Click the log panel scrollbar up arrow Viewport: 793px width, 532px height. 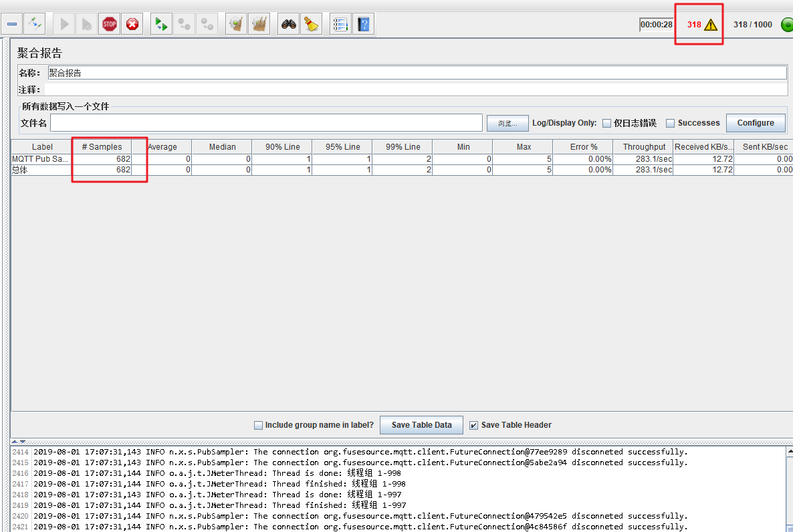tap(790, 452)
